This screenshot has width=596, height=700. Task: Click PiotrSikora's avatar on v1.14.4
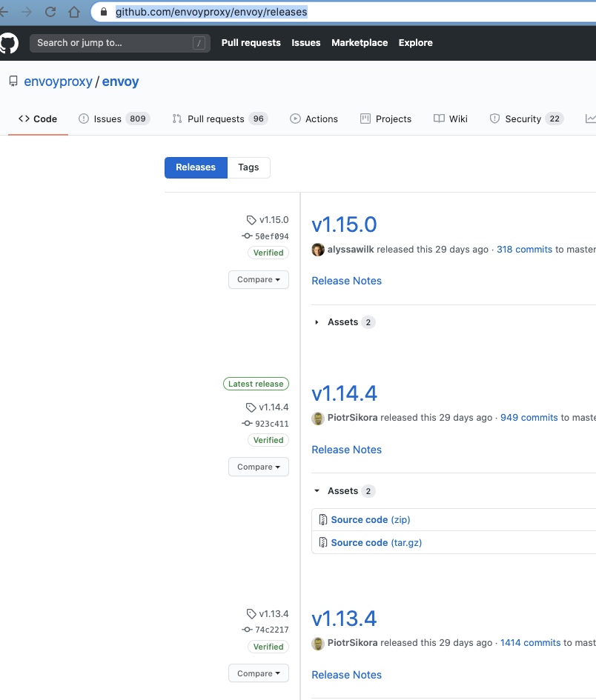[x=318, y=419]
